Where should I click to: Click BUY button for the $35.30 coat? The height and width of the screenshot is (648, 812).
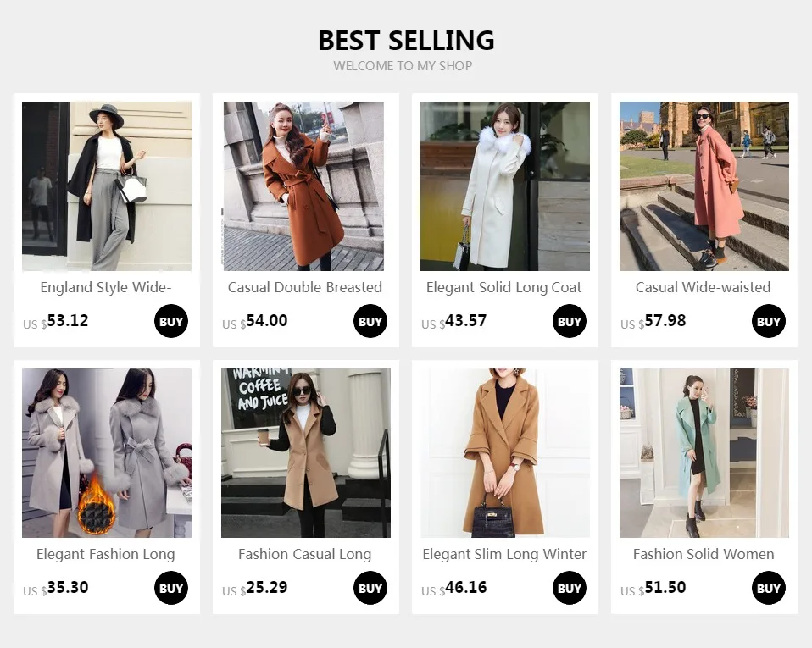coord(171,588)
